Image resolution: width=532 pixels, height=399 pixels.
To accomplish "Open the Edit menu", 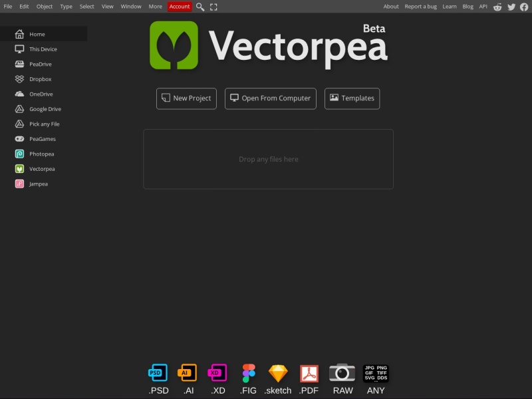I will [x=24, y=7].
